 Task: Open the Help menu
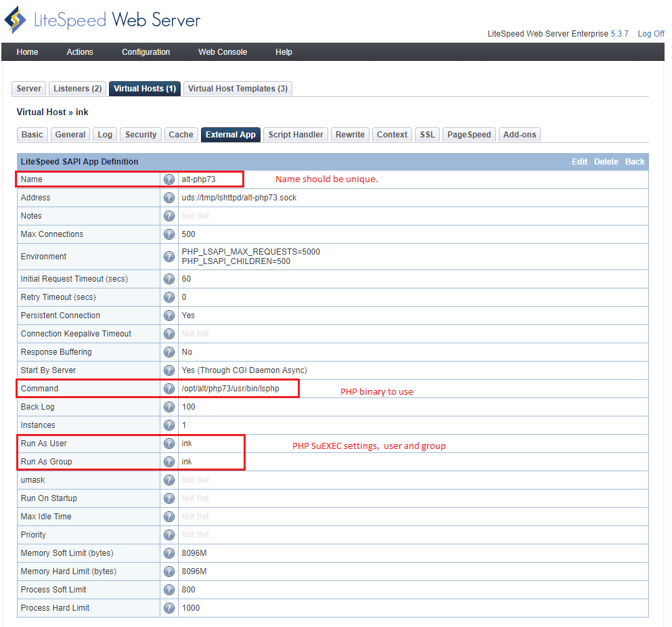point(284,52)
